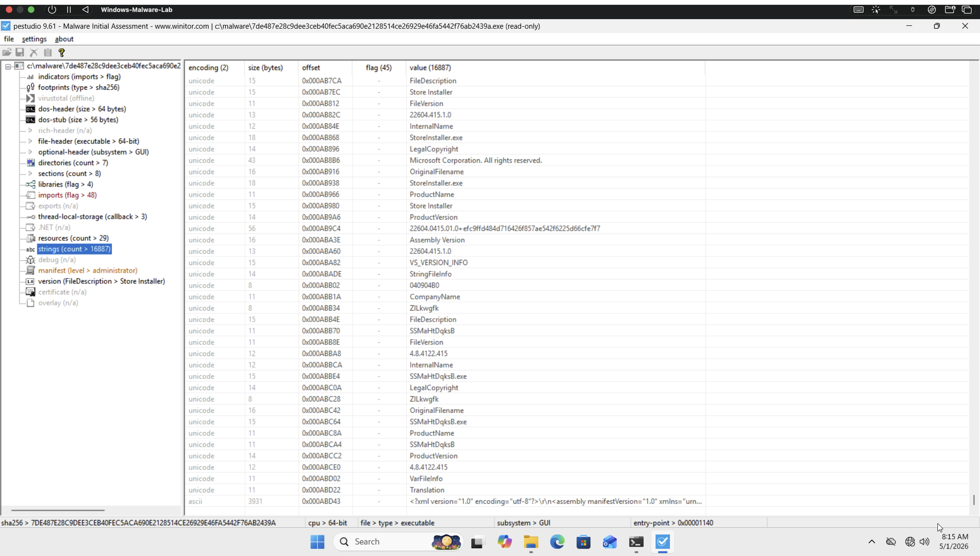Open the settings menu
This screenshot has height=556, width=980.
[34, 39]
